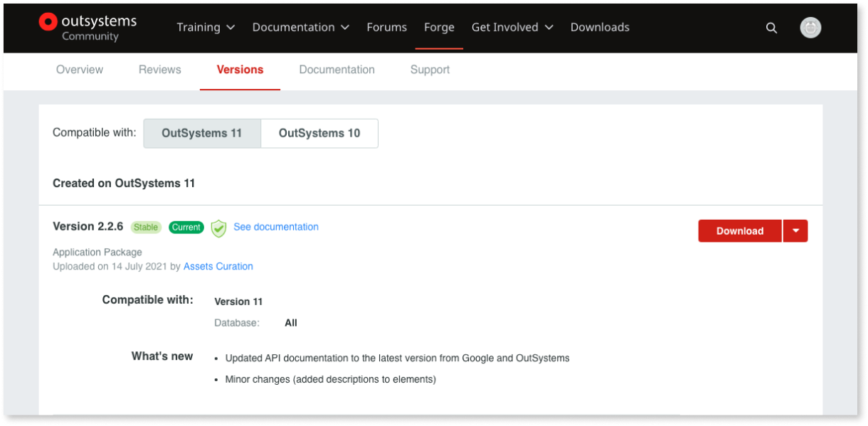This screenshot has width=868, height=426.
Task: Click the user profile avatar
Action: pos(810,28)
